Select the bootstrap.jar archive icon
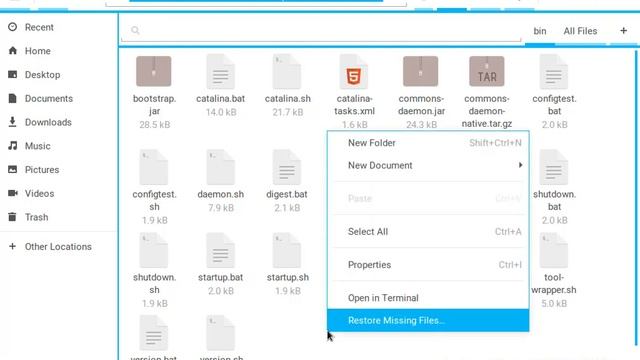 [x=154, y=71]
